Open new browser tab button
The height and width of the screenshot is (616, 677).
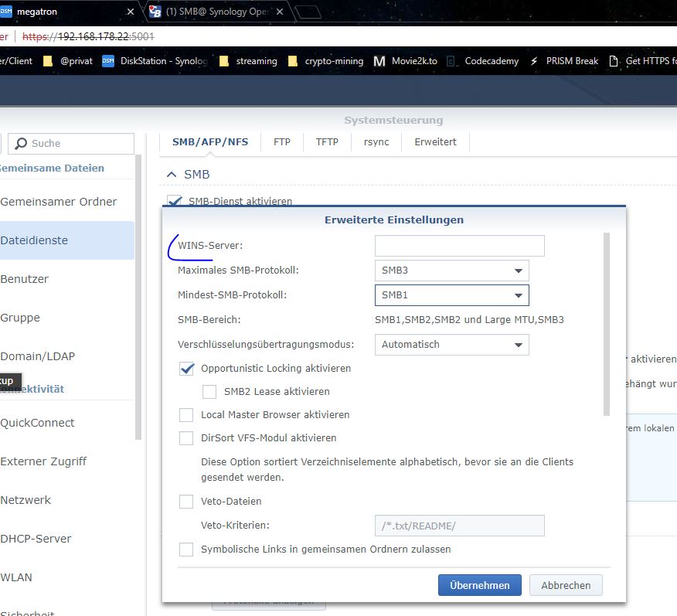tap(308, 12)
